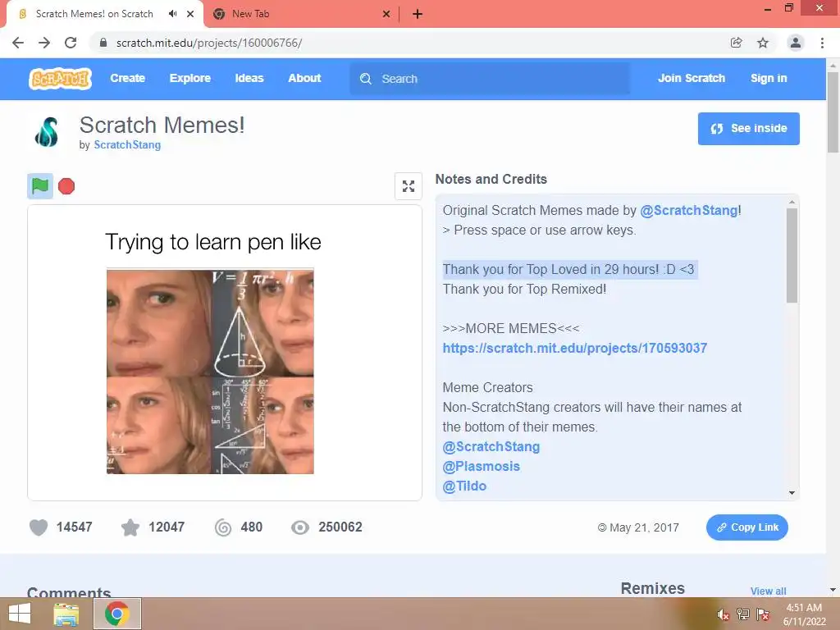Click the 'Notes and Credits' heading
This screenshot has height=630, width=840.
click(491, 179)
